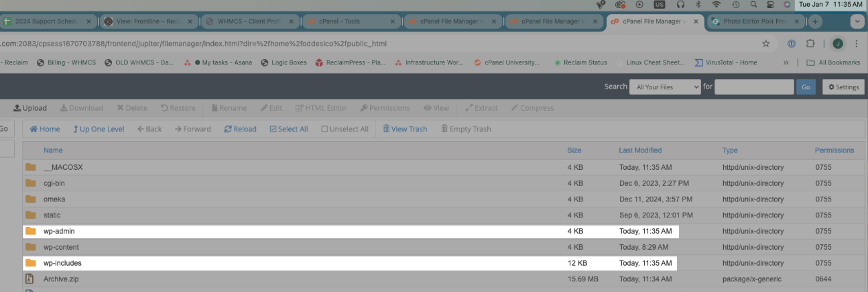Click the Wi-Fi icon in menu bar

[x=715, y=5]
